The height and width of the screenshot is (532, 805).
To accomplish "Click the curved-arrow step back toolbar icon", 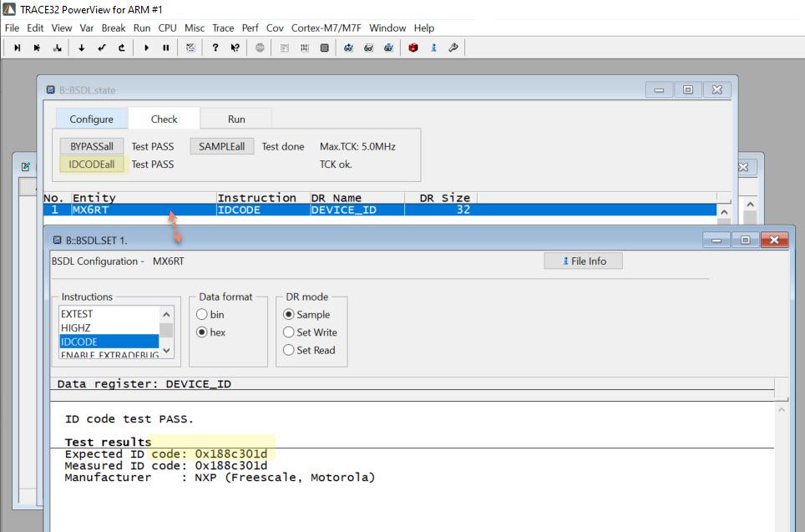I will [121, 48].
